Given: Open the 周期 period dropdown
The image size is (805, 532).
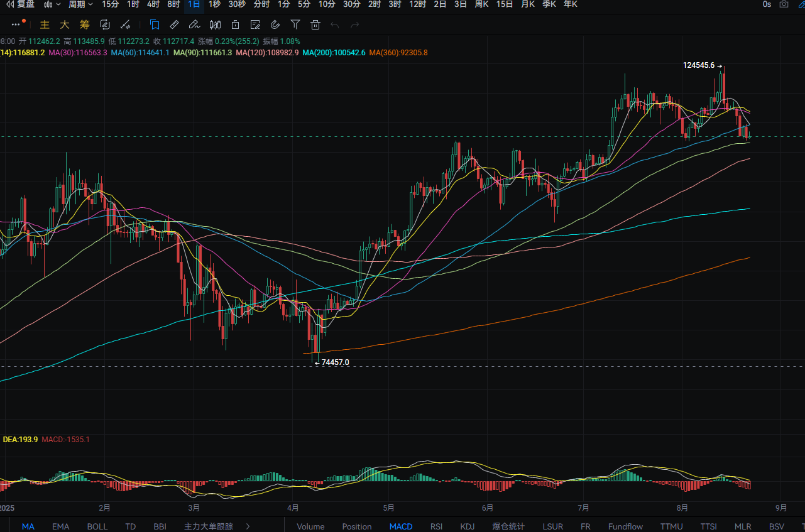Looking at the screenshot, I should [80, 4].
